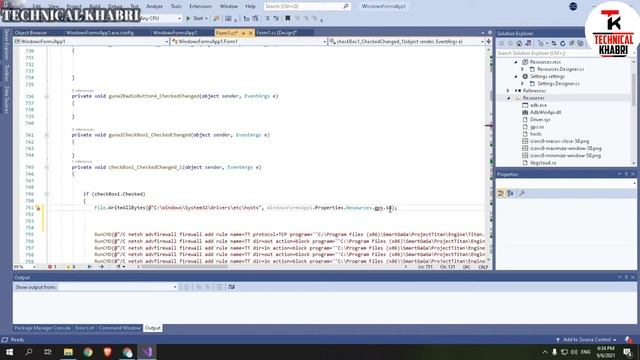Switch to the Command Window tab

(x=119, y=328)
